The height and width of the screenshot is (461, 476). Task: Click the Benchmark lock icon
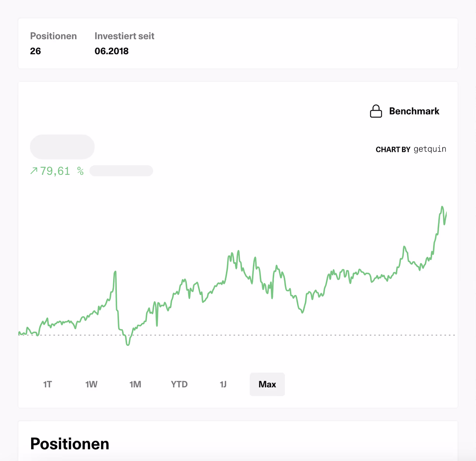(x=376, y=111)
